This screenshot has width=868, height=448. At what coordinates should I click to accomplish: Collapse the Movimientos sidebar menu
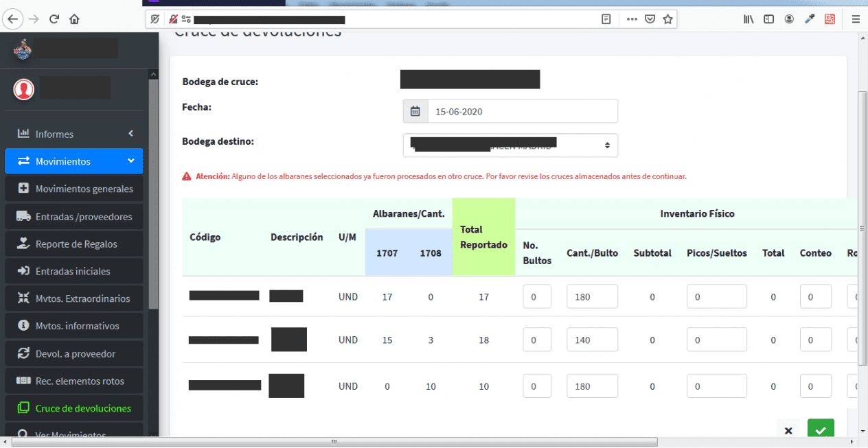tap(74, 161)
